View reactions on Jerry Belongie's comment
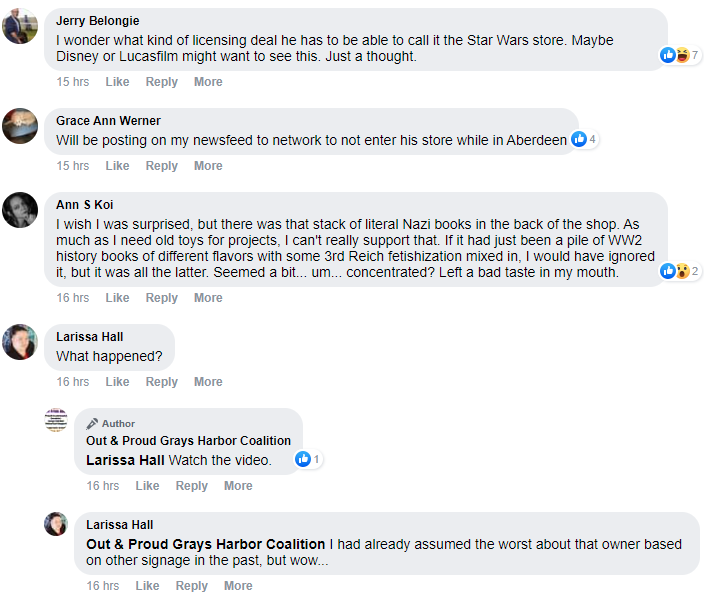The width and height of the screenshot is (704, 604). (x=679, y=55)
